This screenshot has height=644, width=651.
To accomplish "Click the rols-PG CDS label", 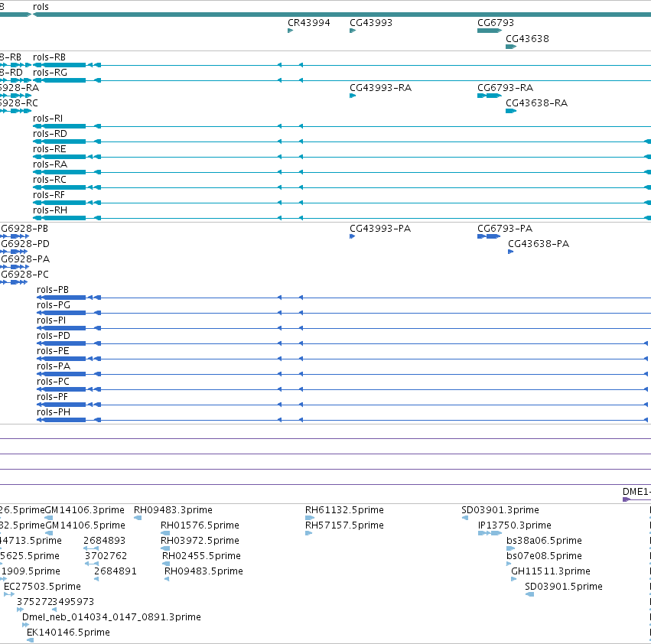I will pyautogui.click(x=53, y=305).
